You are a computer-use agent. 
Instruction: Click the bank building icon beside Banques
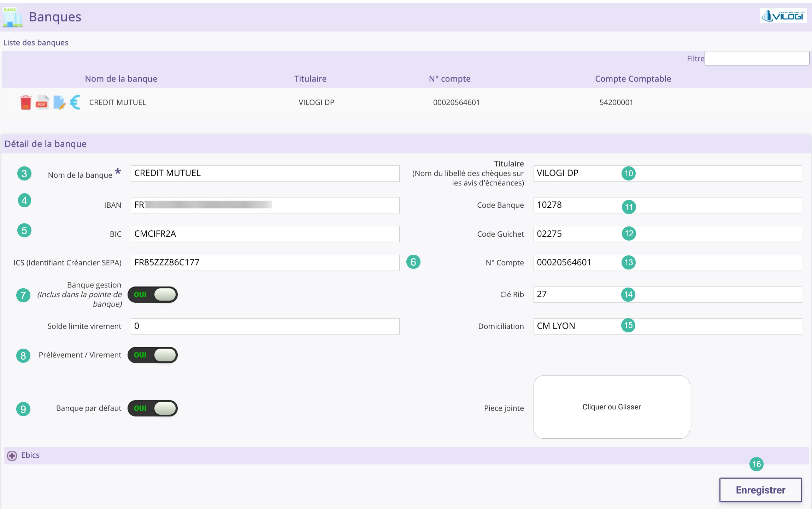point(12,17)
